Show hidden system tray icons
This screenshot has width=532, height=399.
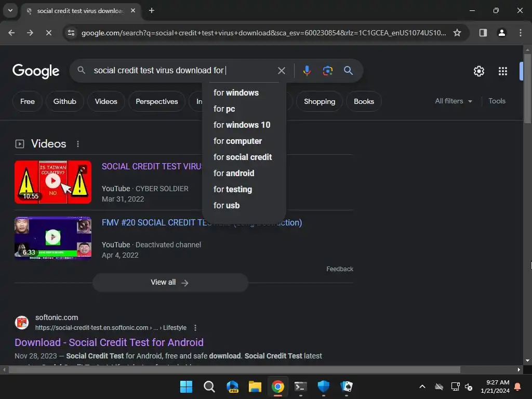click(x=422, y=387)
